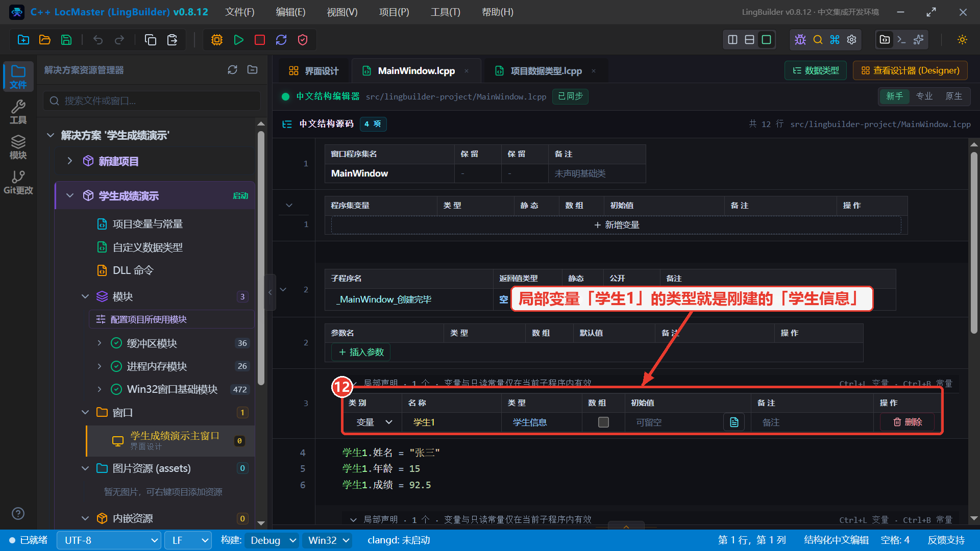Viewport: 980px width, 551px height.
Task: Expand the 新建项目 tree node
Action: [x=70, y=161]
